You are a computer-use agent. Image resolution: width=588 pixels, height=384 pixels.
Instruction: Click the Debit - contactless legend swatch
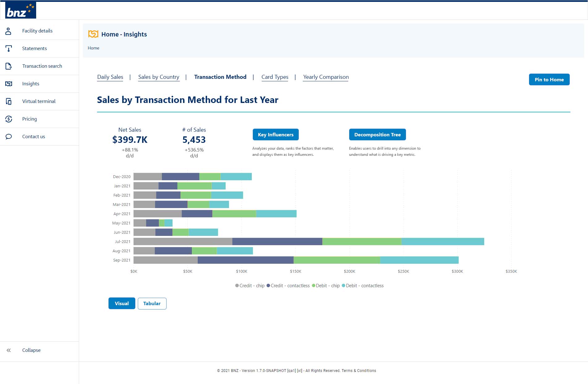point(344,286)
